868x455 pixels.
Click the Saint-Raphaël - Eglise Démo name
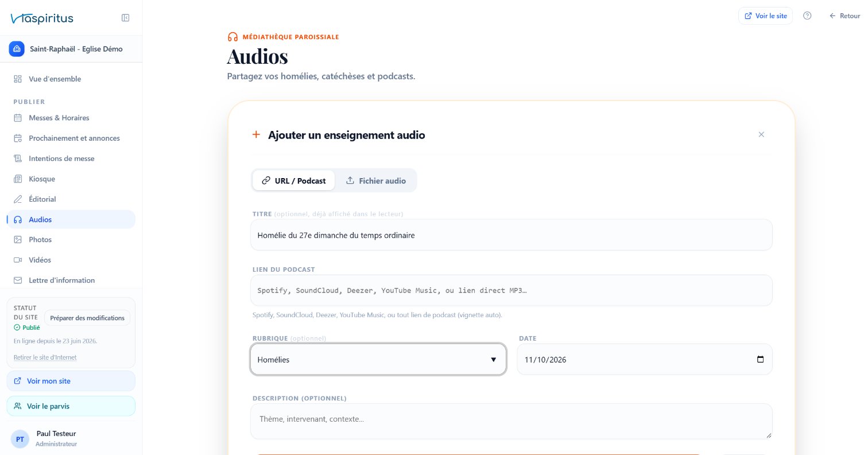tap(76, 49)
